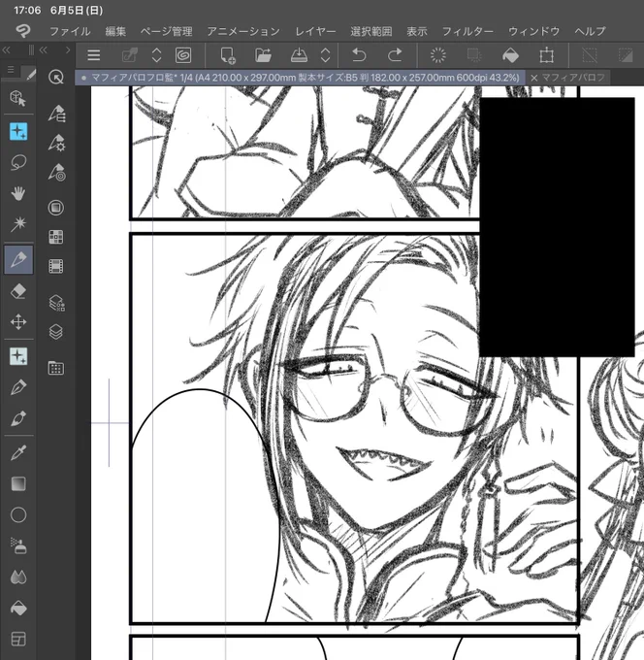This screenshot has height=660, width=644.
Task: Open the Sub Tool palette icon
Action: (x=56, y=114)
